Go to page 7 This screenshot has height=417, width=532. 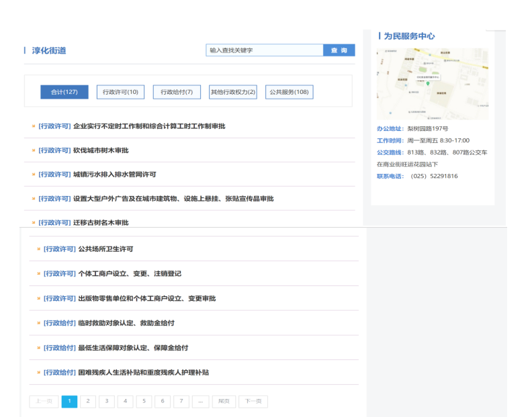181,402
